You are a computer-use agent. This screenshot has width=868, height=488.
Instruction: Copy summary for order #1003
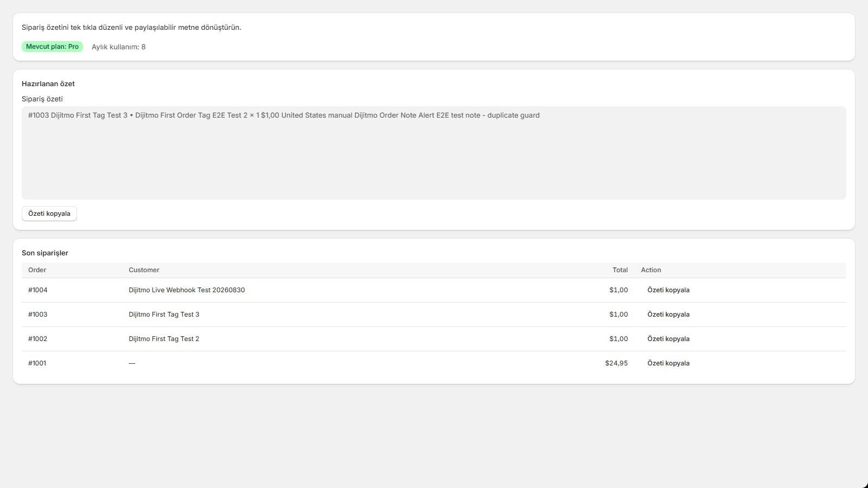[668, 314]
